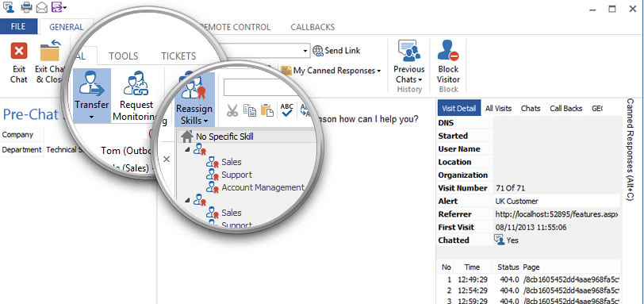
Task: Open the Canned Responses (Alt+C) side panel
Action: click(630, 149)
